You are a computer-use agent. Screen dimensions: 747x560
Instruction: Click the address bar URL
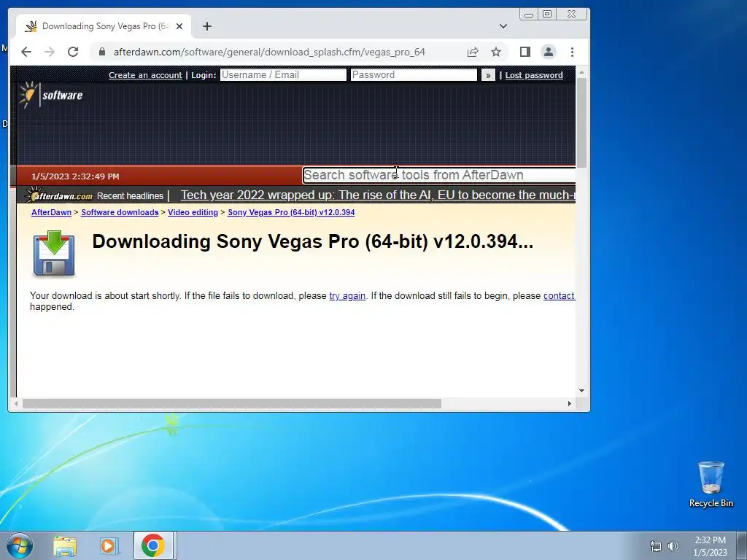click(x=269, y=52)
